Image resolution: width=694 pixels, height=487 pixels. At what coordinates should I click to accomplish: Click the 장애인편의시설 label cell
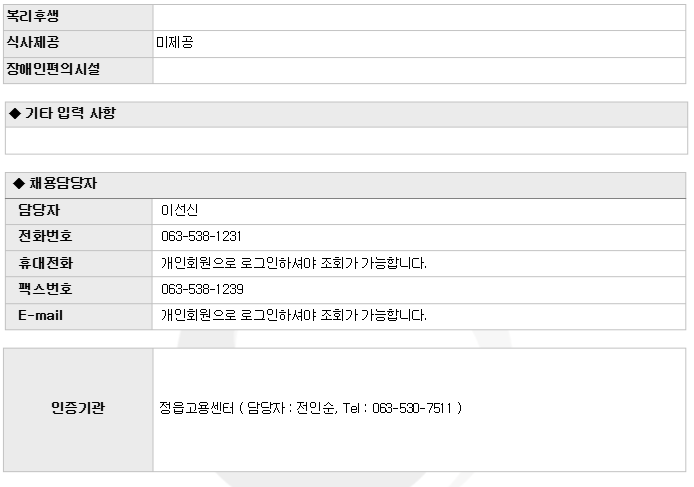coord(78,70)
